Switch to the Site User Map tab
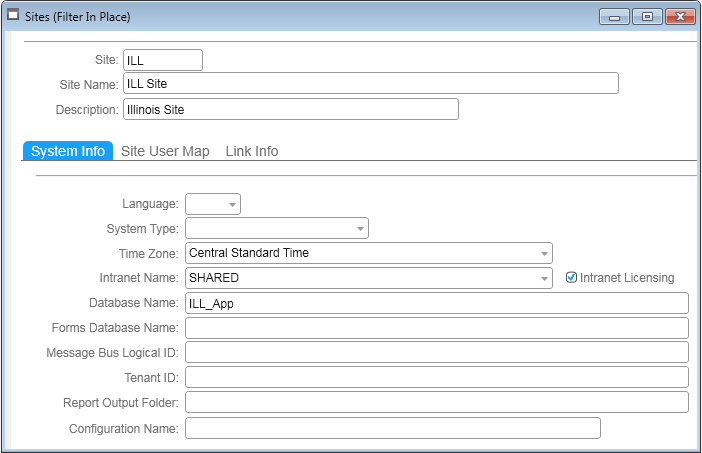 165,151
